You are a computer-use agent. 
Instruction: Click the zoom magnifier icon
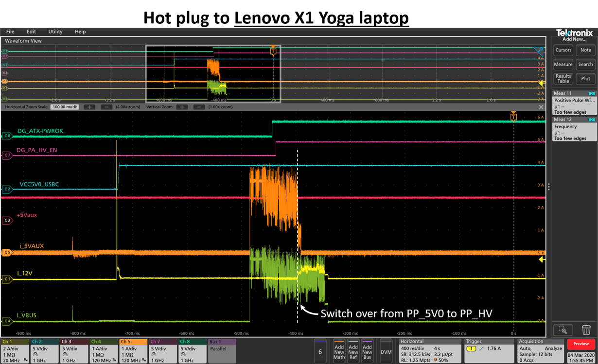point(563,329)
